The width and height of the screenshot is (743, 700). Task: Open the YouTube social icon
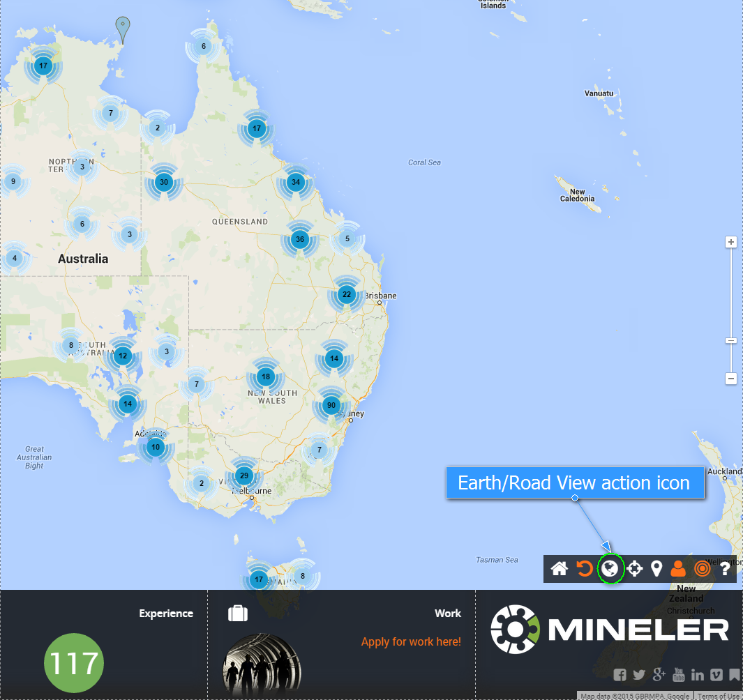click(678, 675)
